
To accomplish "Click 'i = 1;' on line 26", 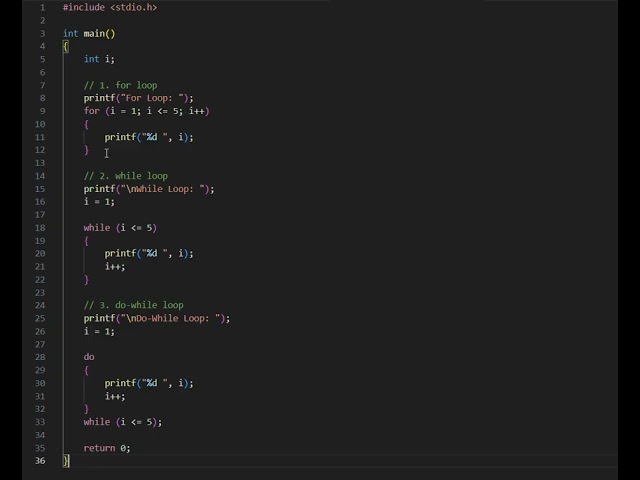I will [x=99, y=331].
